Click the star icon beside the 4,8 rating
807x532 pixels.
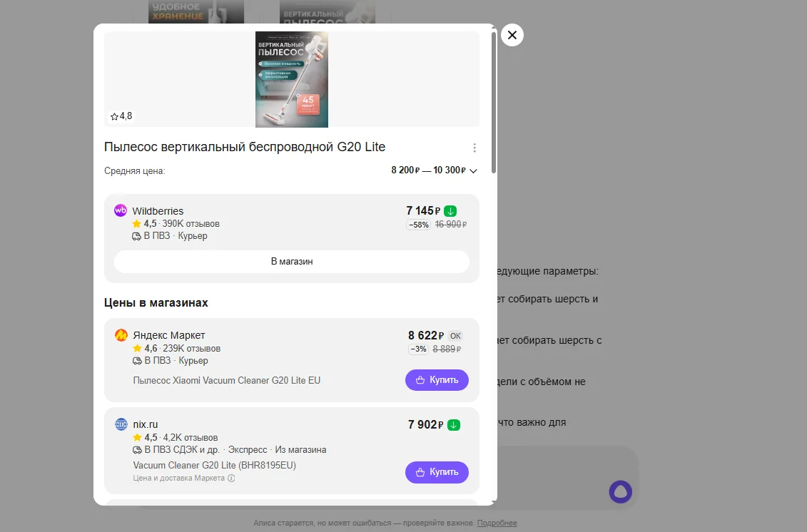(113, 116)
